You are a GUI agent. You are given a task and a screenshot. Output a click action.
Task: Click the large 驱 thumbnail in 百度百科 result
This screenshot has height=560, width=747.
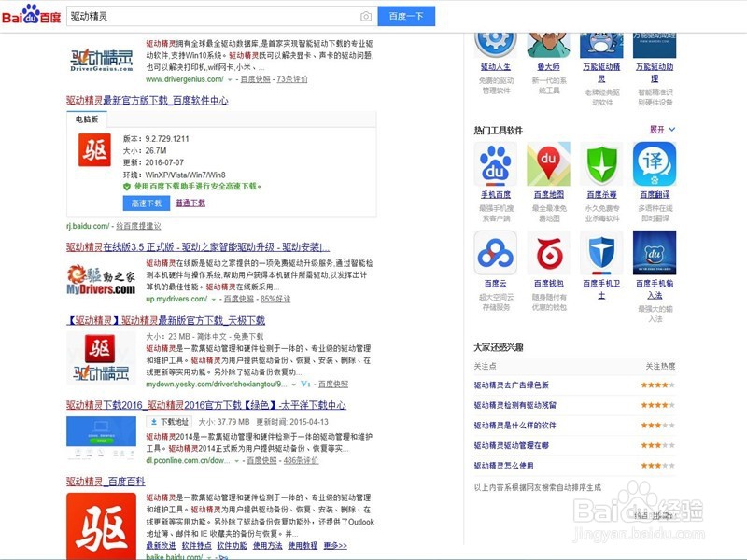point(101,525)
